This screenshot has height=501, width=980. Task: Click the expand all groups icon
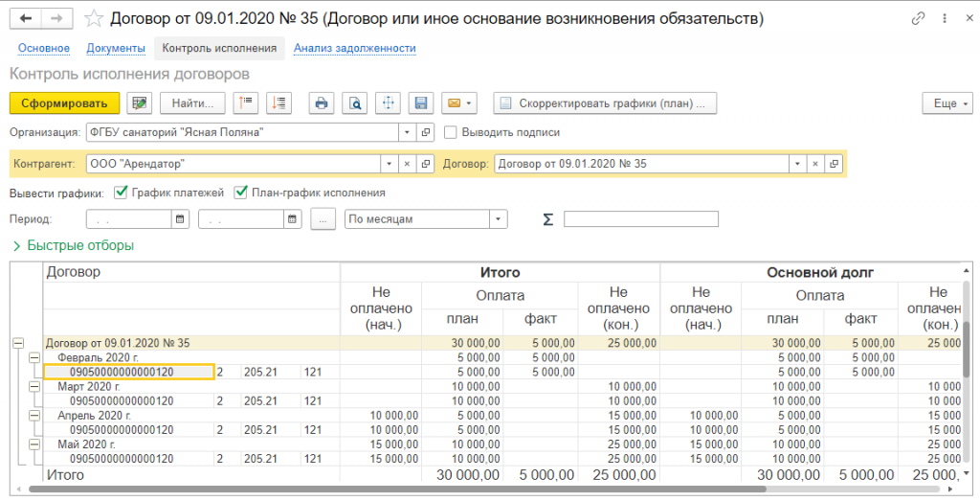[278, 103]
